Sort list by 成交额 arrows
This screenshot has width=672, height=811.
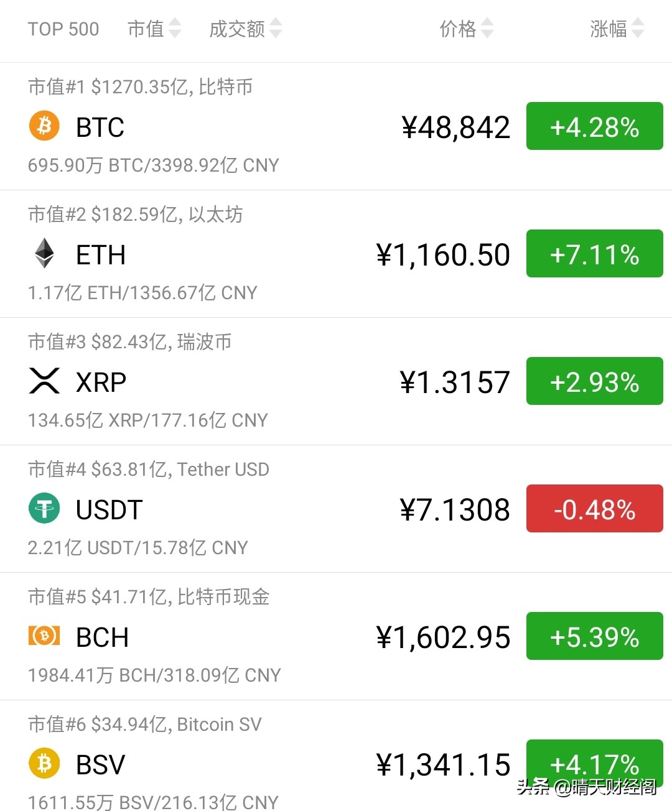(x=276, y=28)
